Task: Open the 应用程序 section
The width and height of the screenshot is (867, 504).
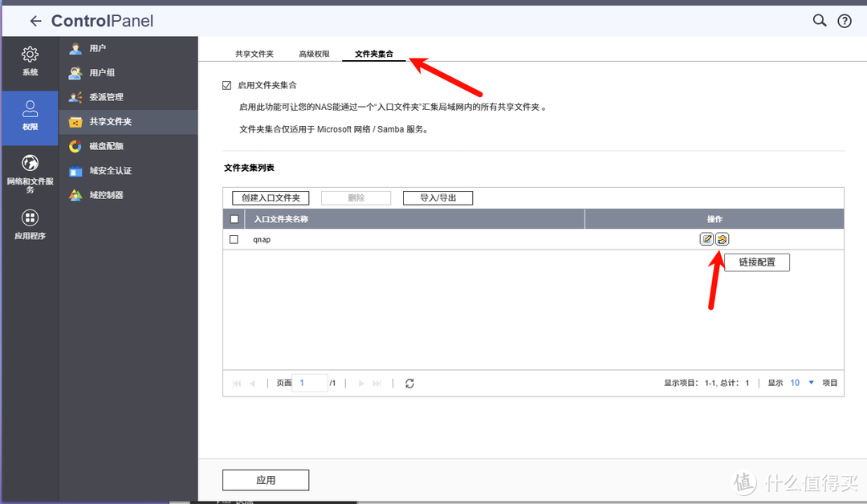Action: (x=30, y=224)
